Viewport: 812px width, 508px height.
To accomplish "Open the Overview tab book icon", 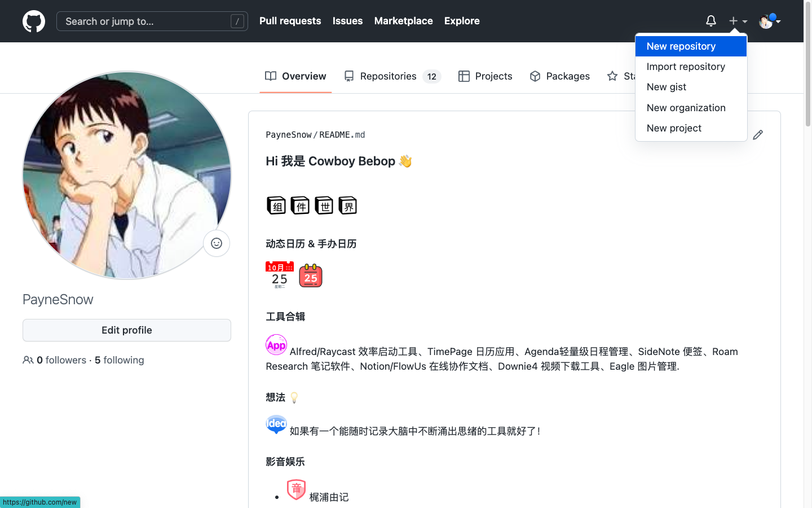I will (270, 76).
